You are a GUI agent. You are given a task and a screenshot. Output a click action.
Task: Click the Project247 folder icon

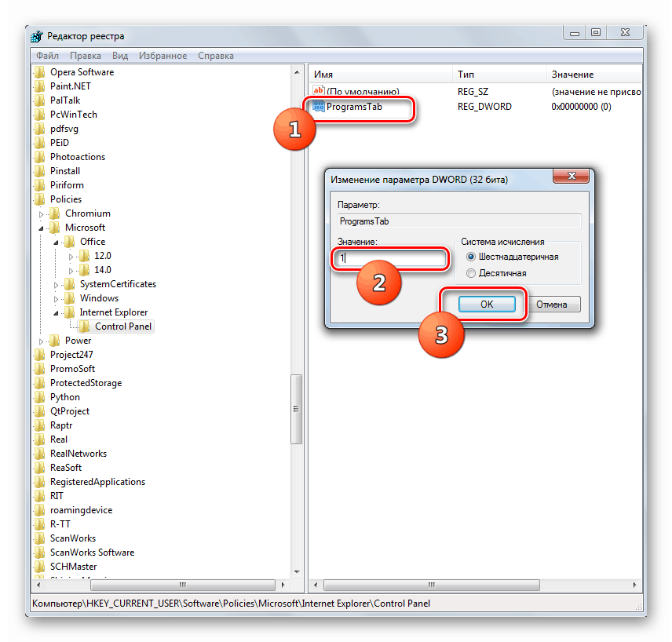pos(39,355)
